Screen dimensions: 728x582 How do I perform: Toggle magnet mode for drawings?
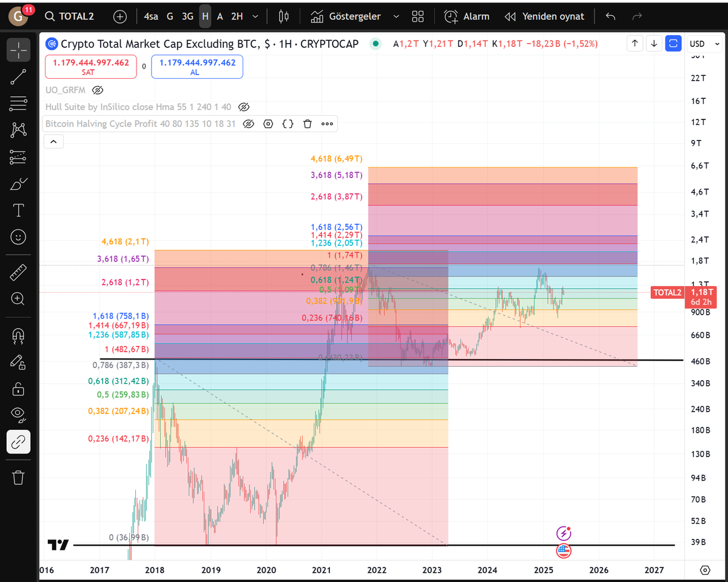18,335
